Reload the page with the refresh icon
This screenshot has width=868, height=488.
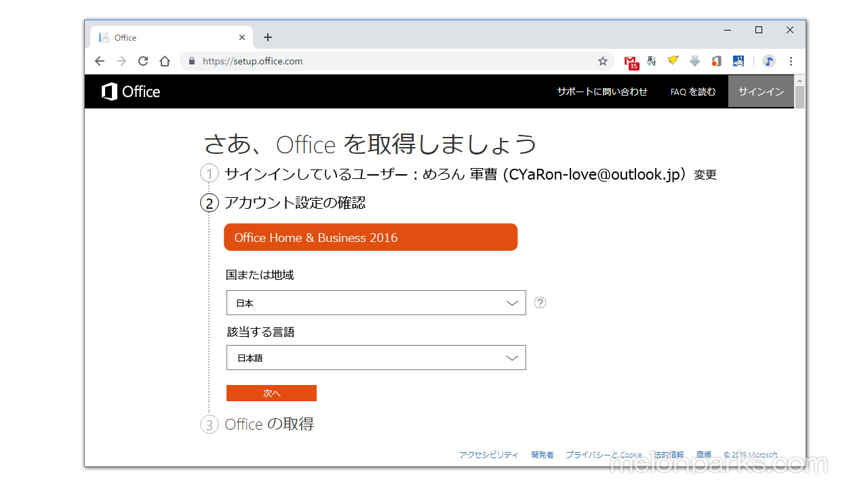143,61
